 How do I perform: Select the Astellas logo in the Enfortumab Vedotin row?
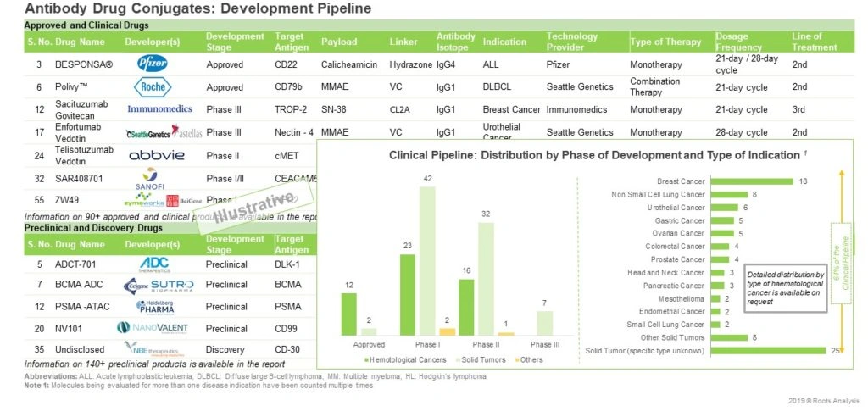[187, 132]
